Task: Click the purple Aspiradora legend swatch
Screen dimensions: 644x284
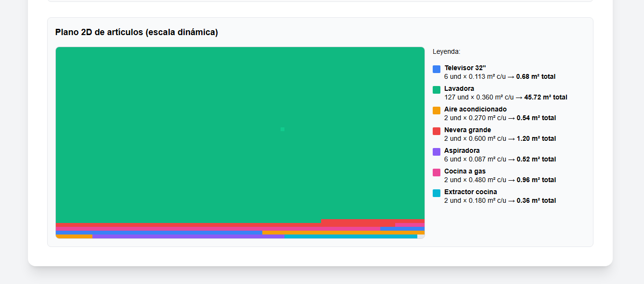Action: click(437, 152)
